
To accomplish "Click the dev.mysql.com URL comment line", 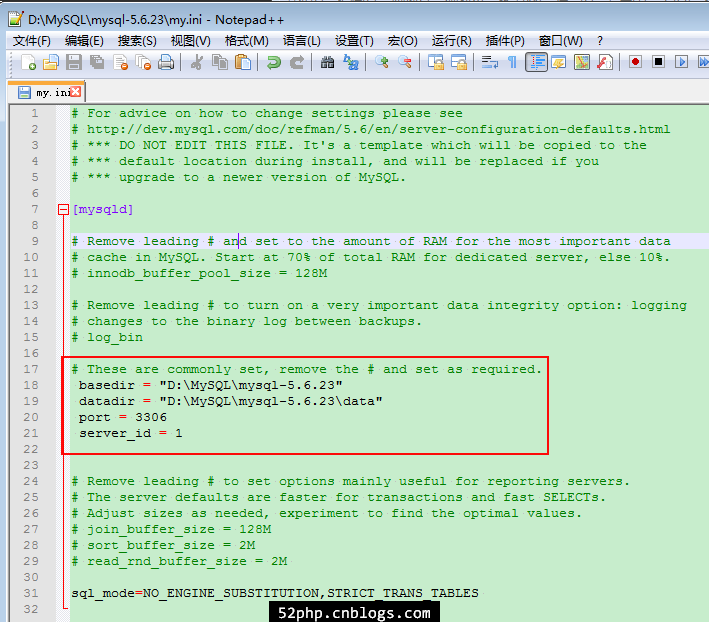I will [x=371, y=129].
